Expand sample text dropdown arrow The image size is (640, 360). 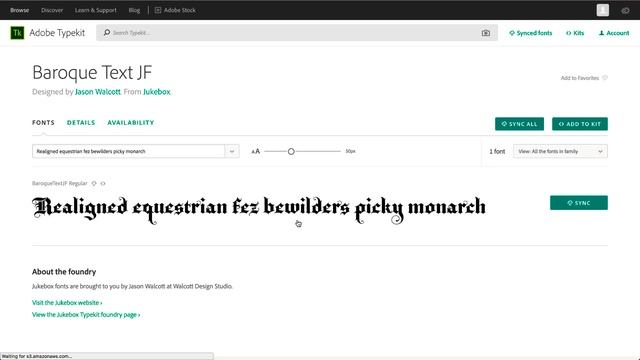tap(232, 151)
